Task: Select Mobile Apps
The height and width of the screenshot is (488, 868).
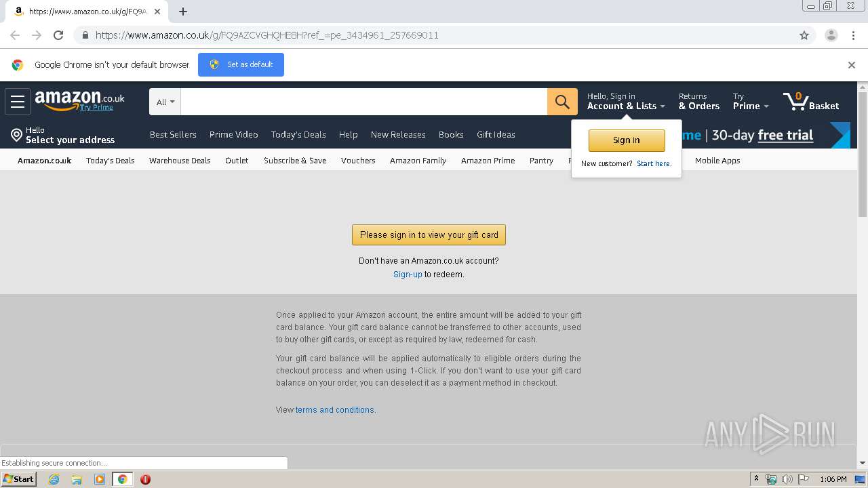Action: click(717, 161)
